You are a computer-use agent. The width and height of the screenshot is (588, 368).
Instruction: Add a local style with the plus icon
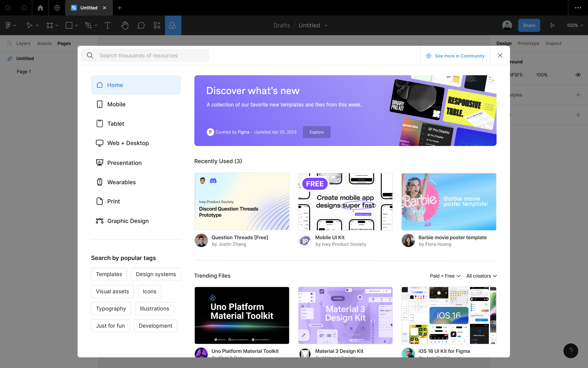(578, 95)
